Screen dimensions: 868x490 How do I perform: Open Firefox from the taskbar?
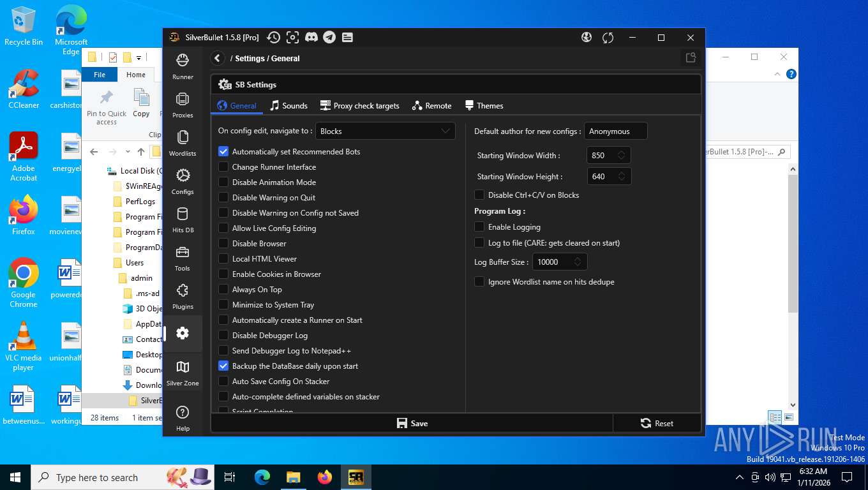325,477
